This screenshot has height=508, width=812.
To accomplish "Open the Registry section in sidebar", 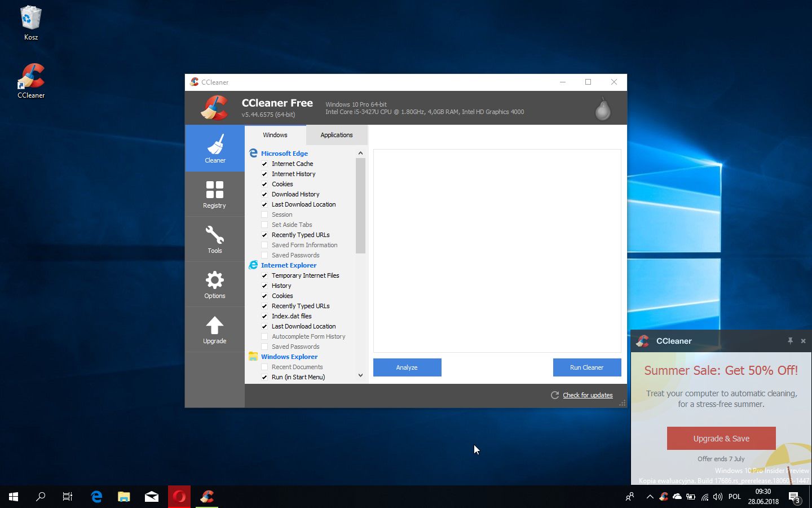I will (x=214, y=194).
